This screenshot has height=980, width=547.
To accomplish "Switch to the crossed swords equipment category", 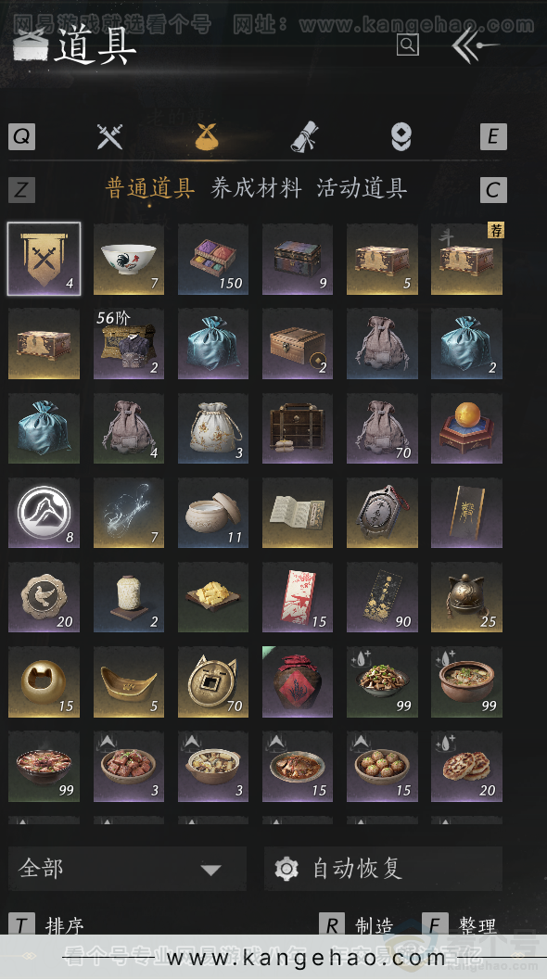I will tap(110, 137).
